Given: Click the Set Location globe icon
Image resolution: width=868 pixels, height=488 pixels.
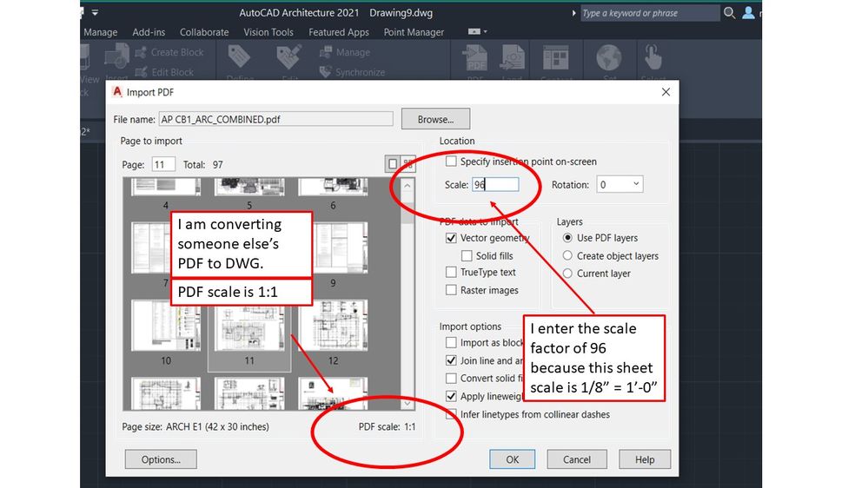Looking at the screenshot, I should tap(609, 57).
